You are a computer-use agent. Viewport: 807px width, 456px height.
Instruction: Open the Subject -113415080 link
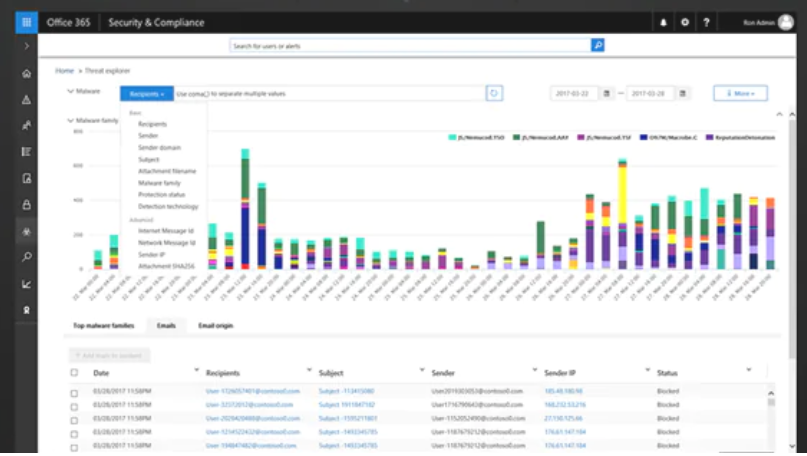(346, 391)
